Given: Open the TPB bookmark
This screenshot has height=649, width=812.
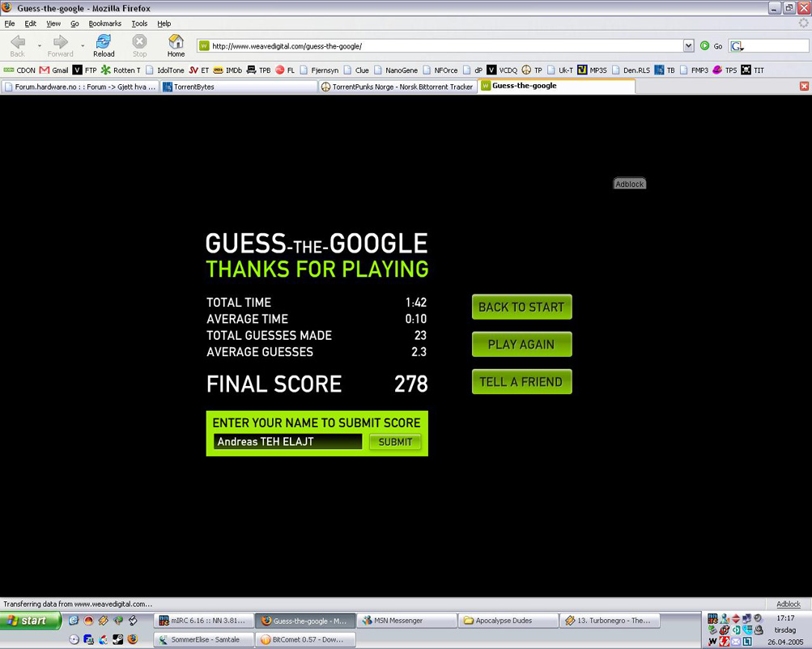Looking at the screenshot, I should (259, 70).
